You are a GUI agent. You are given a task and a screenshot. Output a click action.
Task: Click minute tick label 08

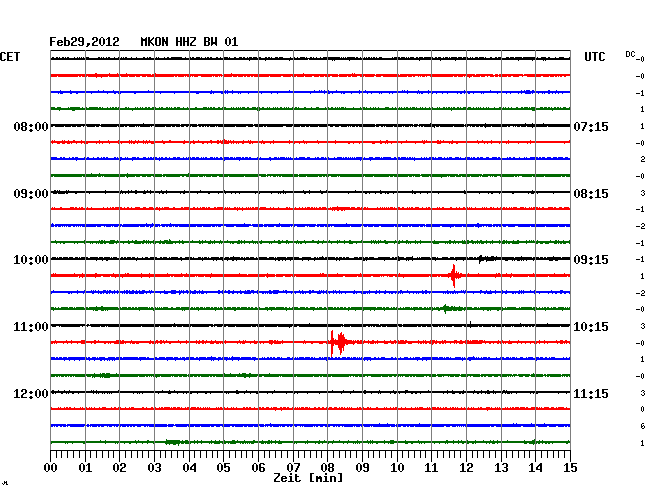click(x=327, y=468)
